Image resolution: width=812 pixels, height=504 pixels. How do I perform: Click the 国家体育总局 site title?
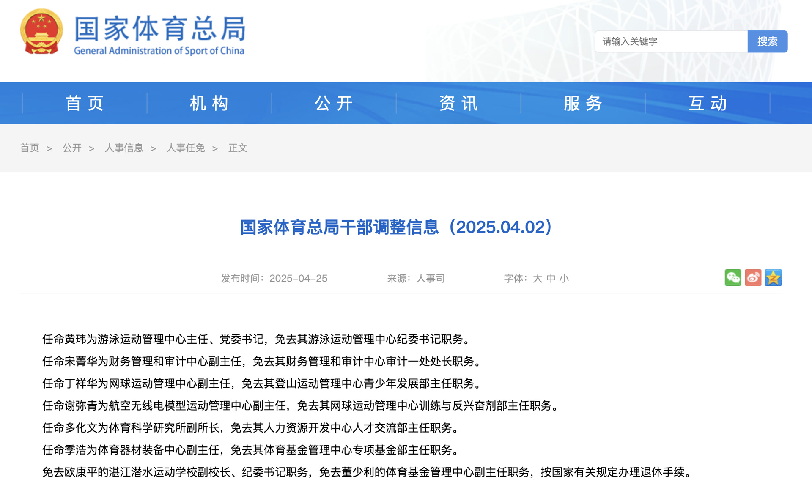(160, 29)
